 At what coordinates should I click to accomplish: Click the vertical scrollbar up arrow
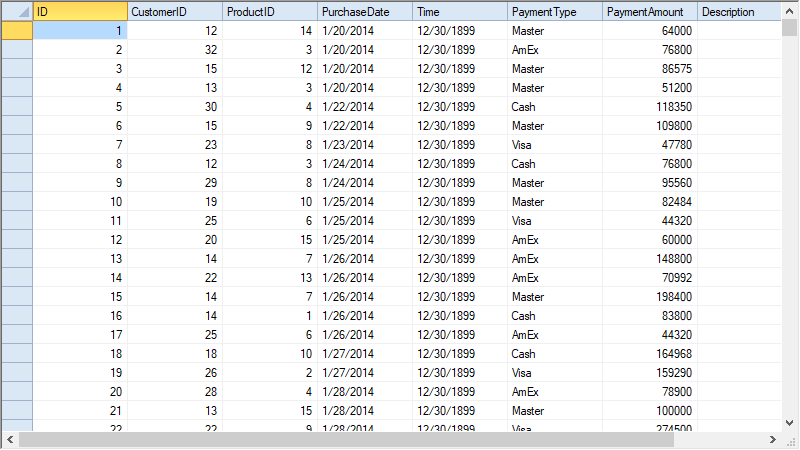790,10
